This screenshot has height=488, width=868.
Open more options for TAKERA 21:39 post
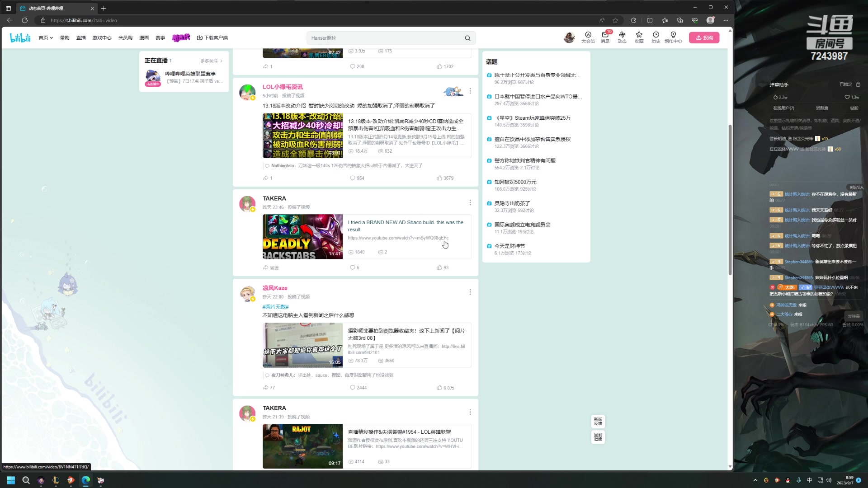point(470,412)
